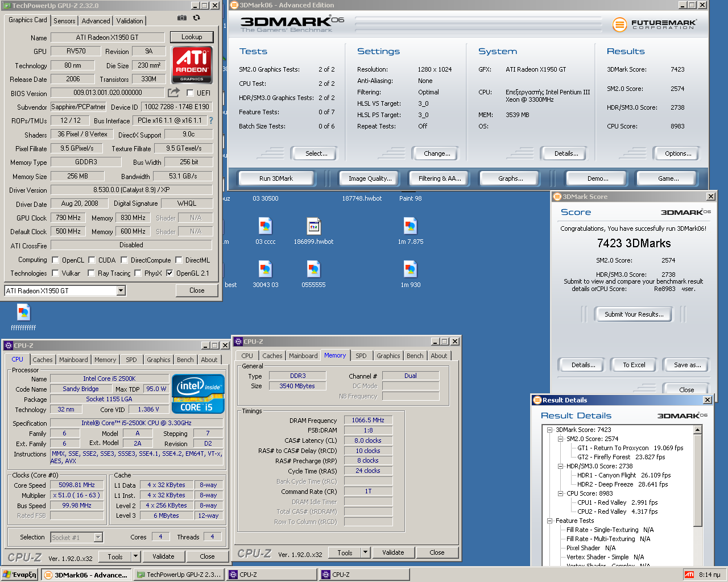This screenshot has height=582, width=728.
Task: Collapse the Feature Tests tree node
Action: click(x=550, y=521)
